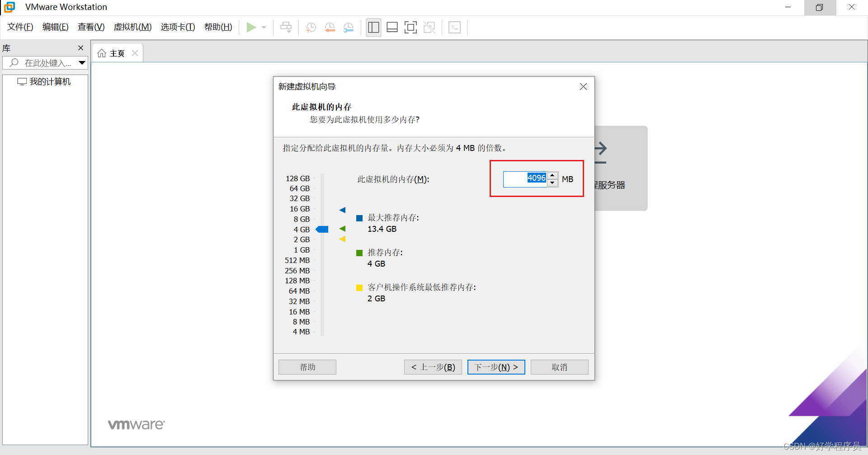The image size is (868, 455).
Task: Select 我的计算机 in library tree
Action: tap(44, 82)
